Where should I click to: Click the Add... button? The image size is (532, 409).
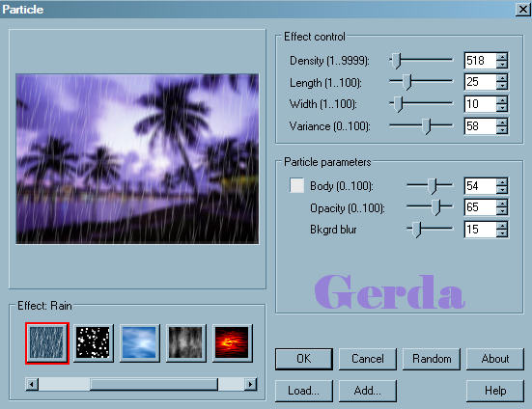point(368,391)
